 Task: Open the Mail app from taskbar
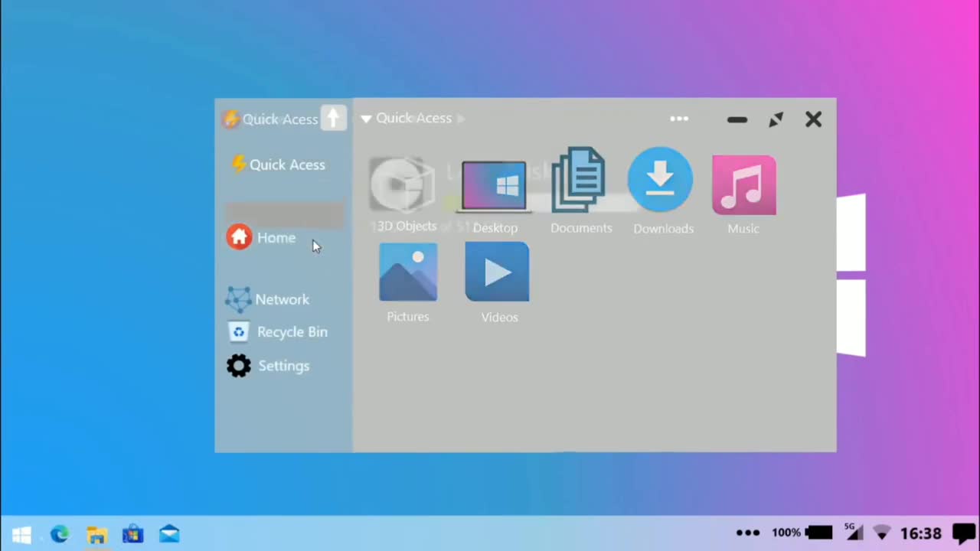pos(169,534)
